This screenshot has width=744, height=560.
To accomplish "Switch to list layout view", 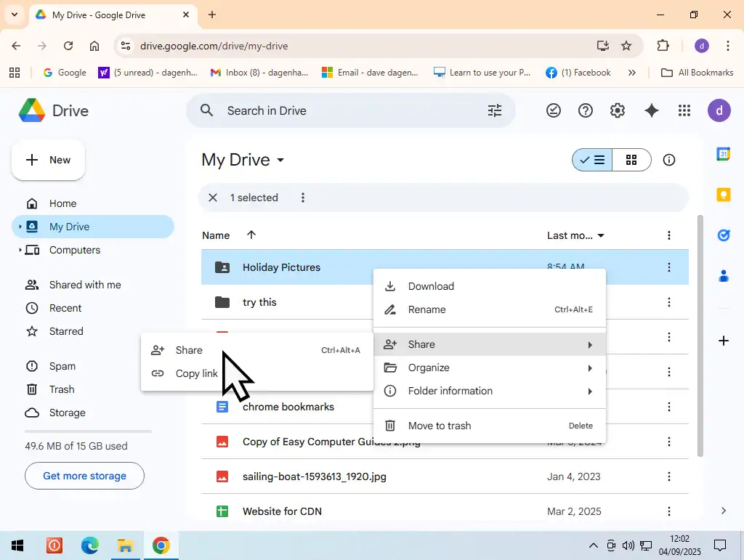I will pos(592,160).
